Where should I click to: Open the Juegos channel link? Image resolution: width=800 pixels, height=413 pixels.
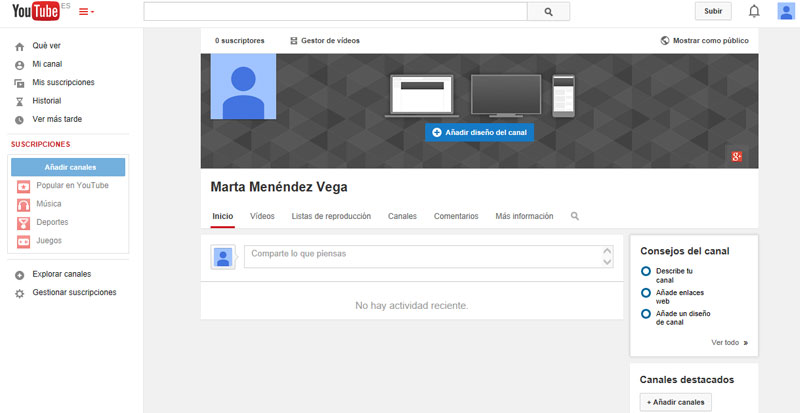(49, 240)
